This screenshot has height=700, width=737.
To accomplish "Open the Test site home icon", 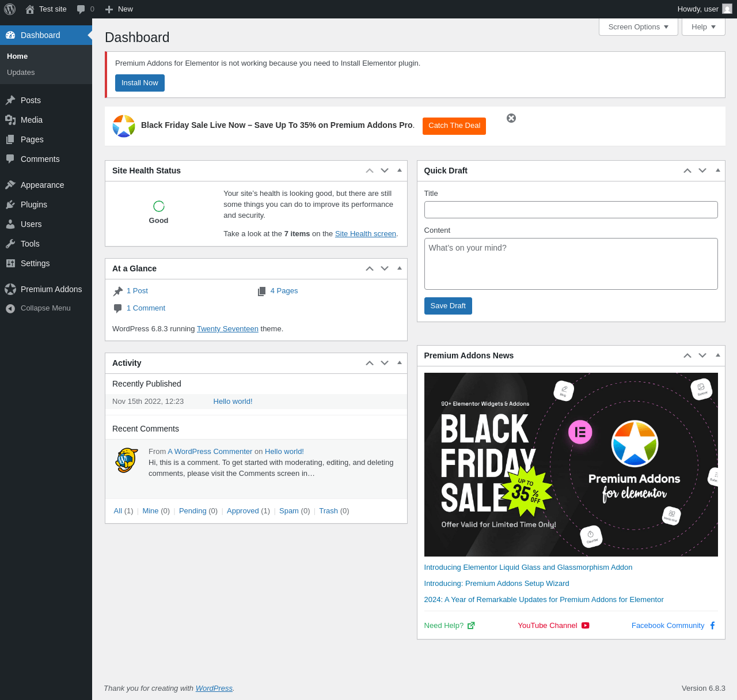I will point(30,9).
